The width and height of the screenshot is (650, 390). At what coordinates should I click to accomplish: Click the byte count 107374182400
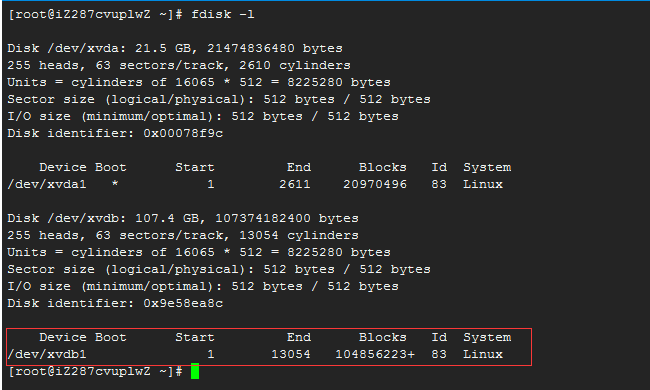[263, 218]
